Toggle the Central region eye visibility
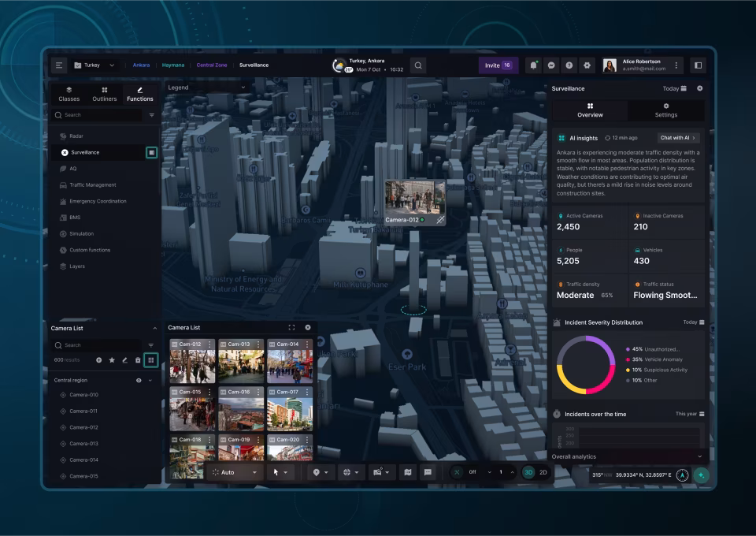Image resolution: width=756 pixels, height=536 pixels. (139, 380)
